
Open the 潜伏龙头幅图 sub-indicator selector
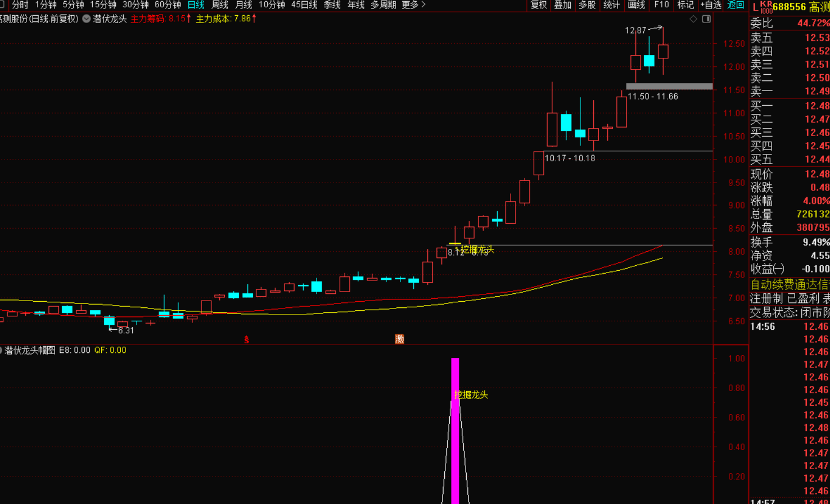tap(1, 350)
